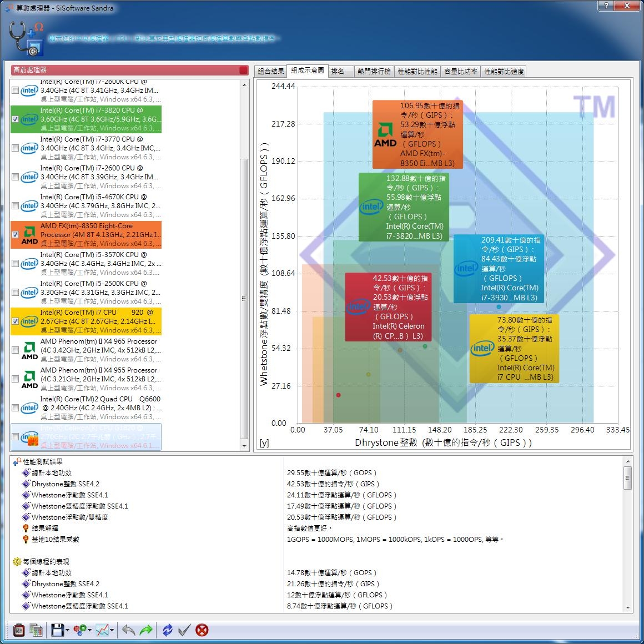
Task: Check the Core i7-3770 processor checkbox
Action: [x=15, y=148]
